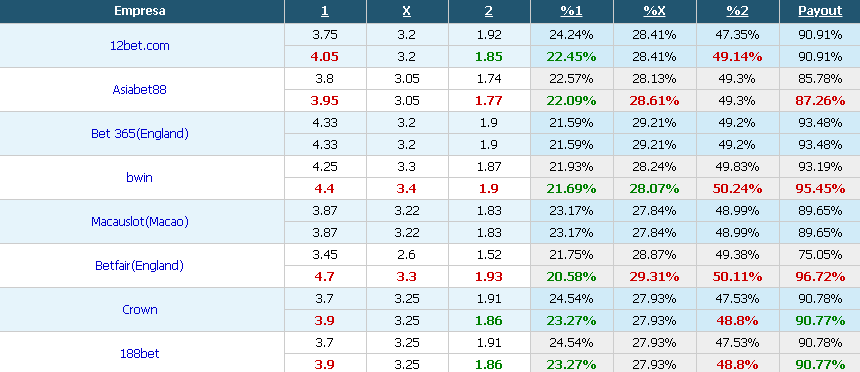Open the Bet 365(England) link
This screenshot has height=372, width=860.
[x=139, y=134]
